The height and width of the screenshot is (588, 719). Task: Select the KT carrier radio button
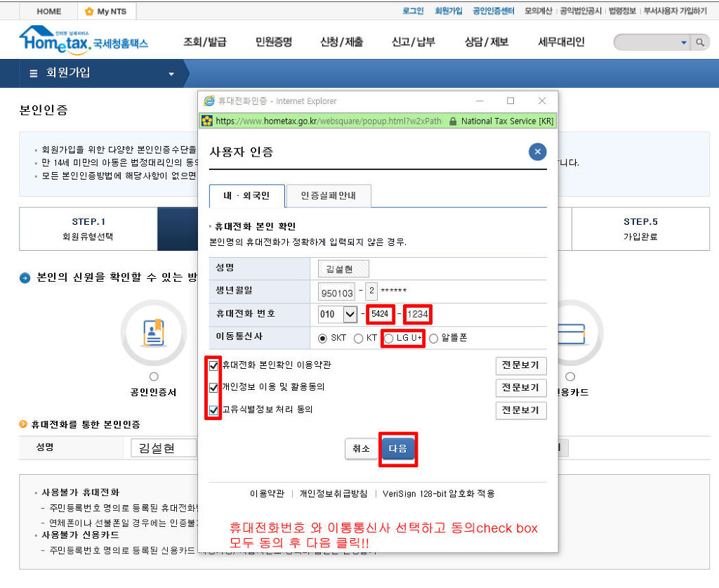point(358,339)
